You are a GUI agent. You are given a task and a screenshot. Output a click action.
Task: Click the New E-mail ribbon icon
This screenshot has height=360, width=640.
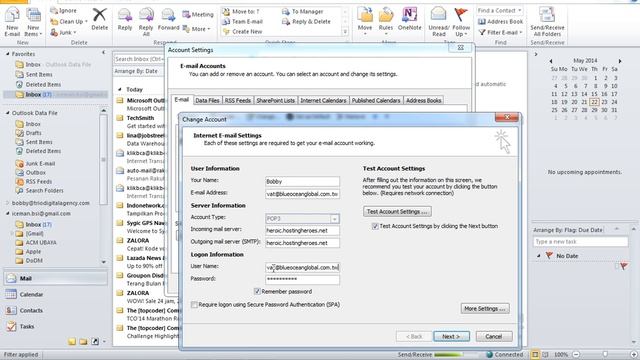point(12,21)
